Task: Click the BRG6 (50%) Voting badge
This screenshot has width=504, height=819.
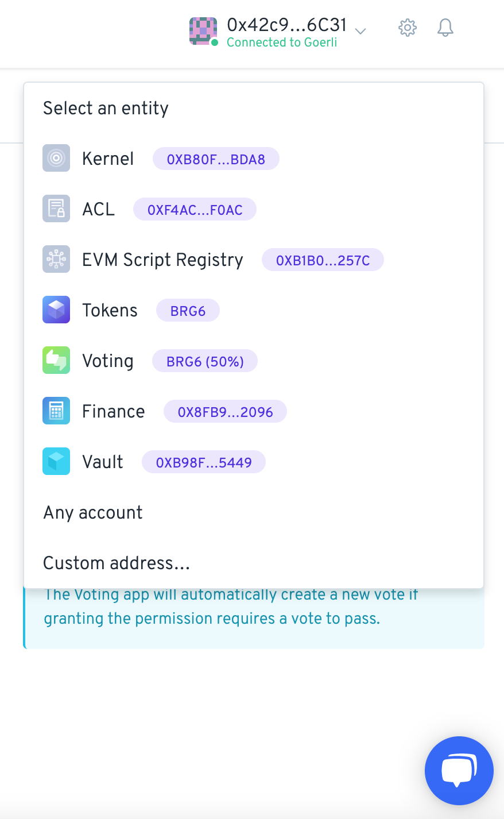Action: pos(205,361)
